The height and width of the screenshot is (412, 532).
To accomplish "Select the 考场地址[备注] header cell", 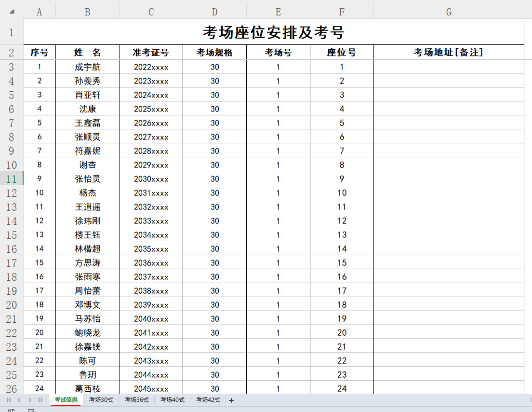I will 449,53.
